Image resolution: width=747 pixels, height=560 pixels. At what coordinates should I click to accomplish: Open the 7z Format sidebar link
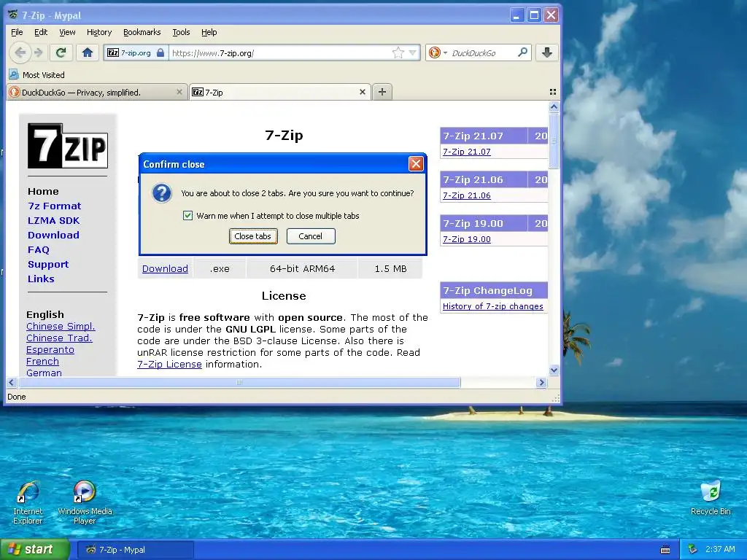(54, 206)
